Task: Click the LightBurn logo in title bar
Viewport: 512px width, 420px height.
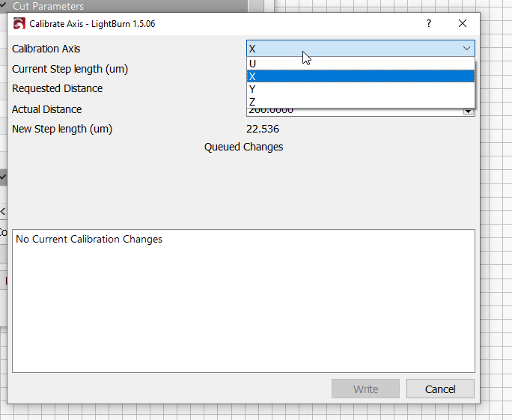Action: (x=19, y=24)
